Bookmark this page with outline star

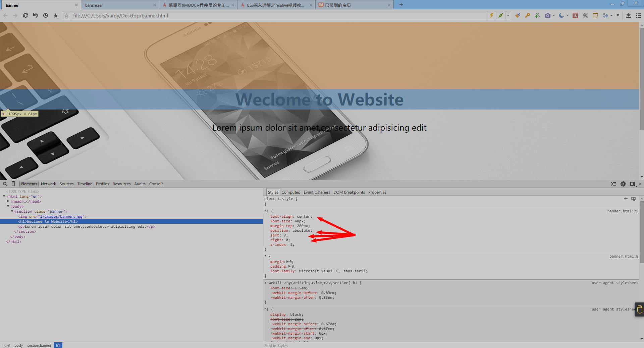tap(66, 15)
